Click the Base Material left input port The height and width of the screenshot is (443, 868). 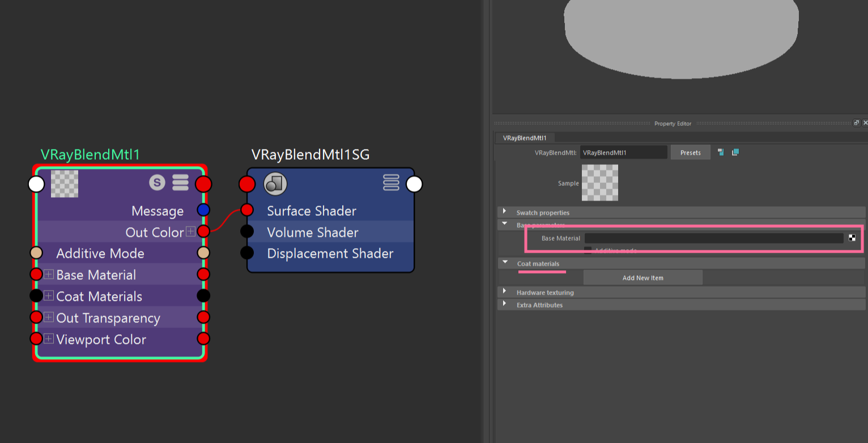coord(36,275)
